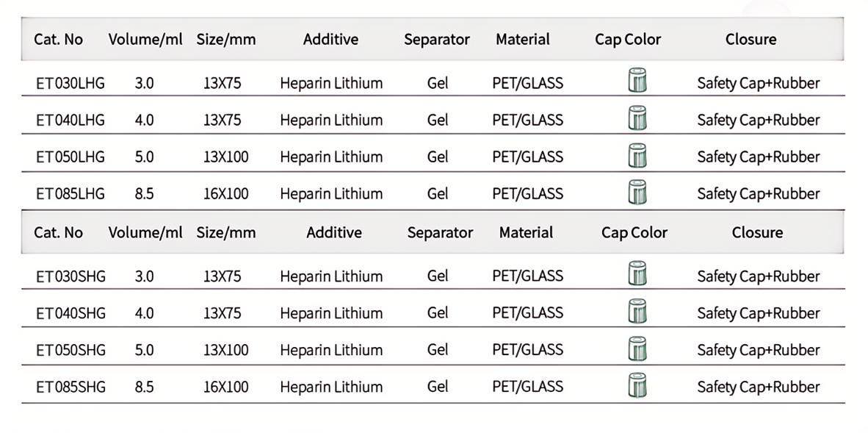The image size is (868, 433).
Task: Click the first table's Additive column header
Action: (330, 39)
